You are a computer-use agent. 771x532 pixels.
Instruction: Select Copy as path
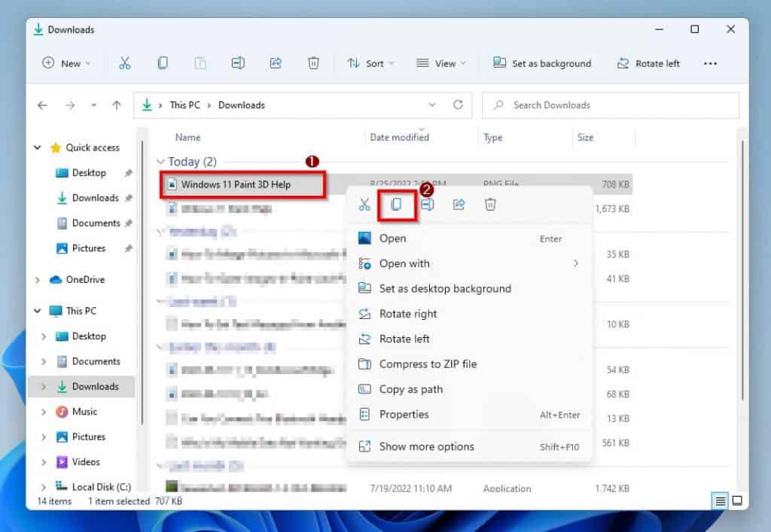470,390
